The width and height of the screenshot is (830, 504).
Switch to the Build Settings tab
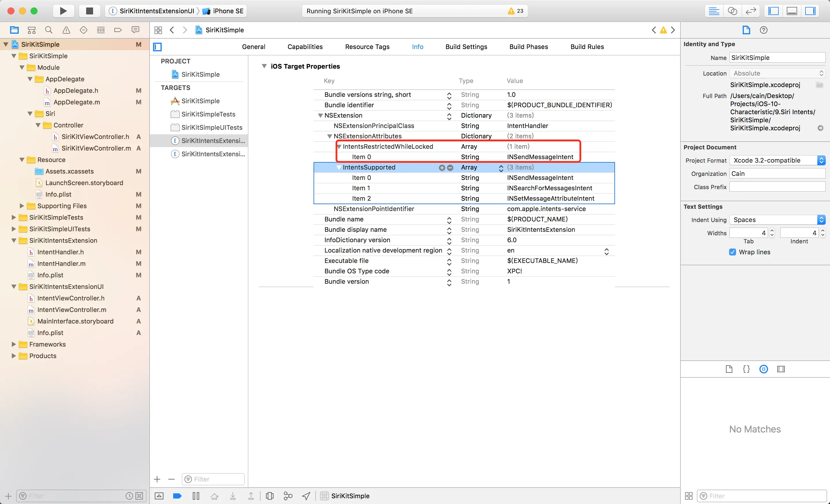[466, 47]
